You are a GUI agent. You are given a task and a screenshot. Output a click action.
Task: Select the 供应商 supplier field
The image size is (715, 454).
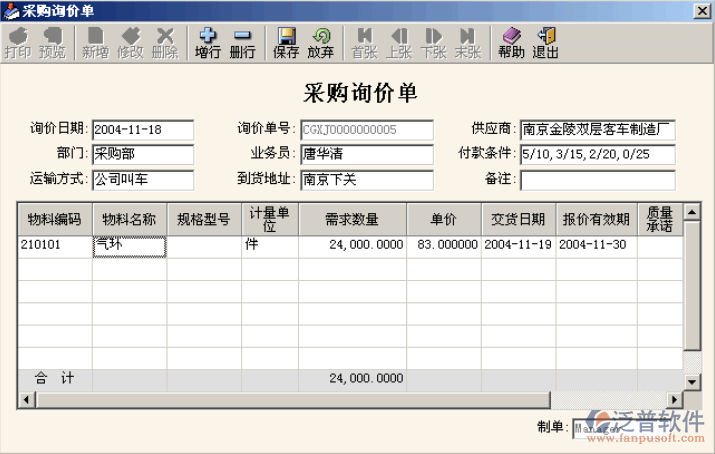click(597, 130)
